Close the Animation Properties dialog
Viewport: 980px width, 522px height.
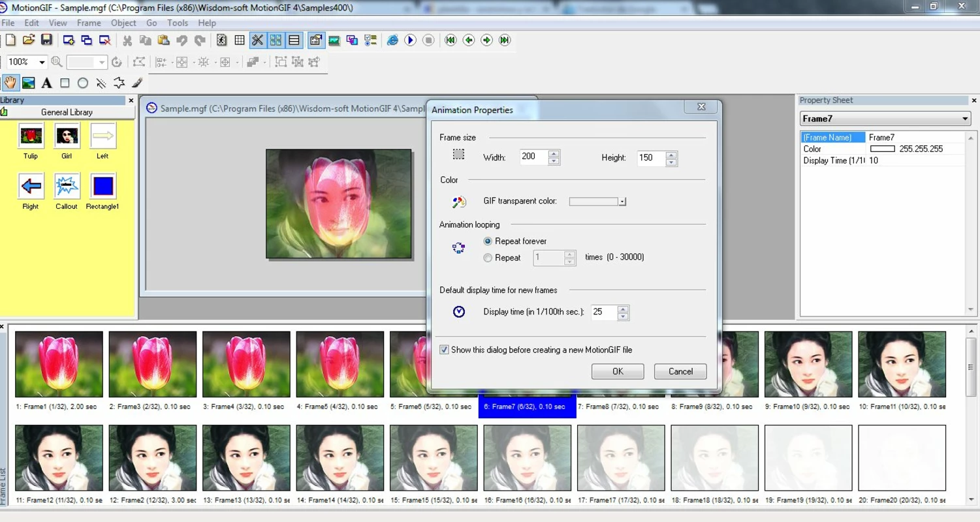pyautogui.click(x=701, y=107)
